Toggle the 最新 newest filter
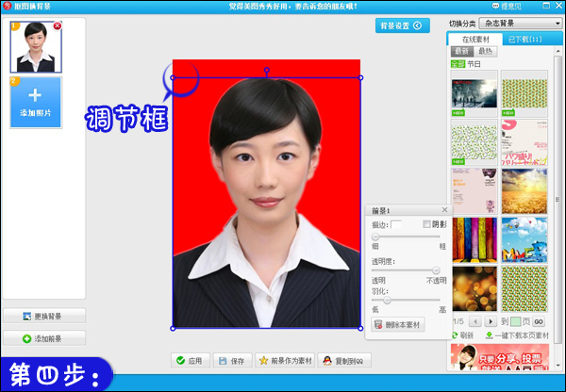The image size is (566, 392). [x=461, y=52]
